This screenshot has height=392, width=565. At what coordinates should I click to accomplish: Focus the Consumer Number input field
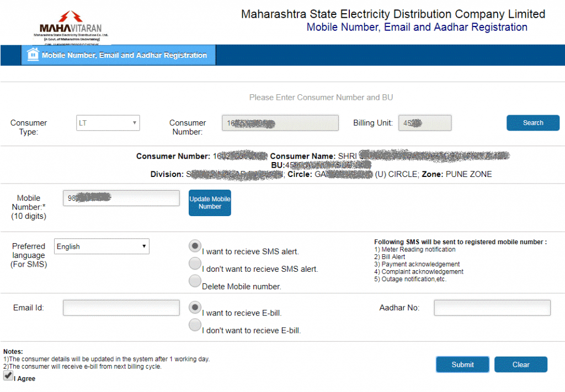click(x=280, y=123)
